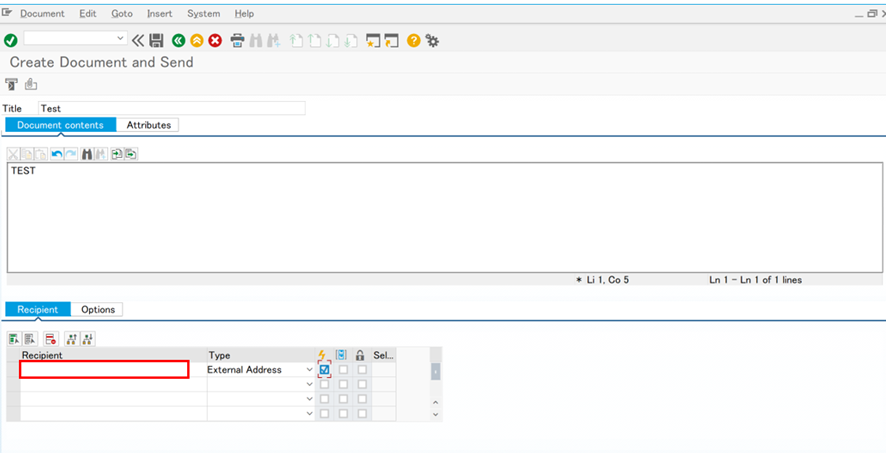The image size is (886, 453).
Task: Select the Document contents tab
Action: (x=60, y=125)
